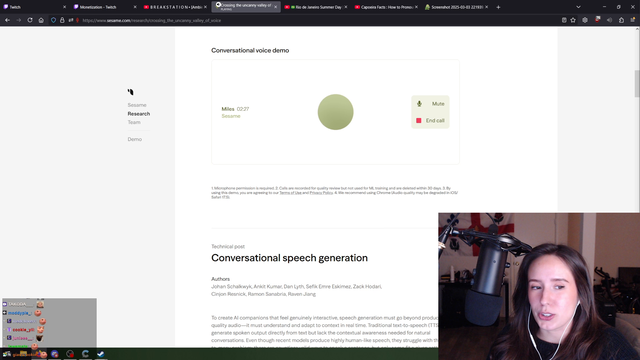Close the Monetization - Twitch tab
This screenshot has height=360, width=640.
tap(135, 7)
